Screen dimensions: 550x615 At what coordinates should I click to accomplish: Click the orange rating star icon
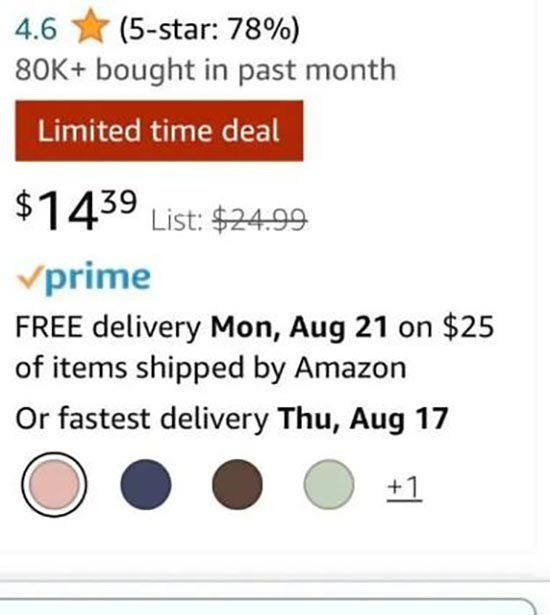coord(91,26)
